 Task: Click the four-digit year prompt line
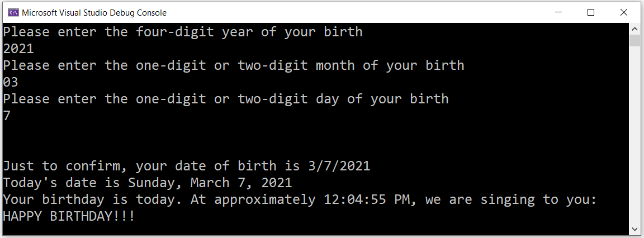183,32
